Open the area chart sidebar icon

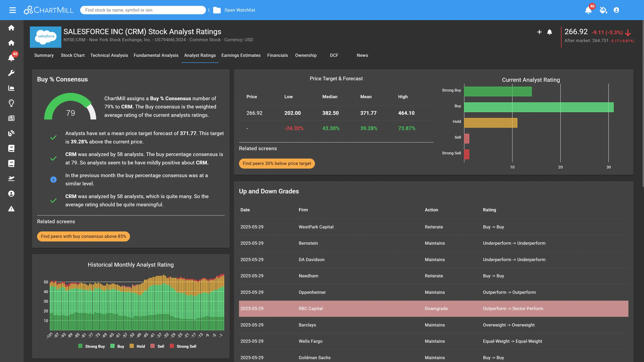[x=11, y=88]
